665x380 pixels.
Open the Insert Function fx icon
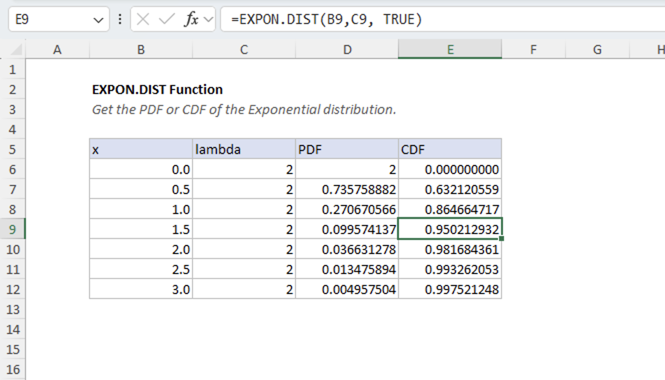click(191, 19)
